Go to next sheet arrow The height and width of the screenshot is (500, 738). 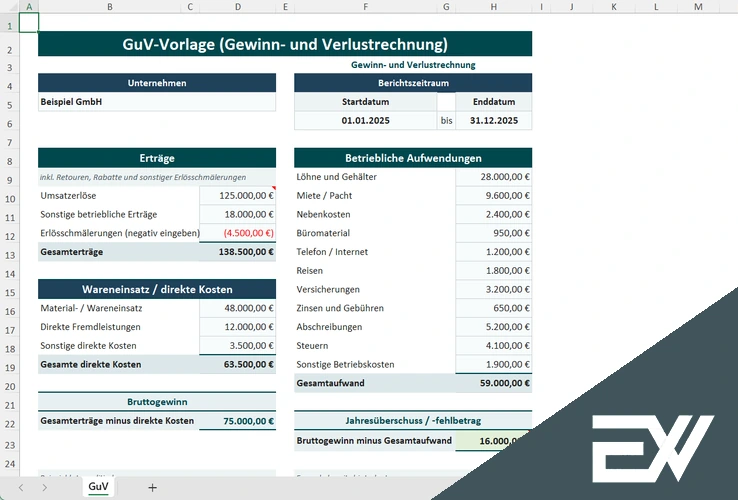point(44,488)
